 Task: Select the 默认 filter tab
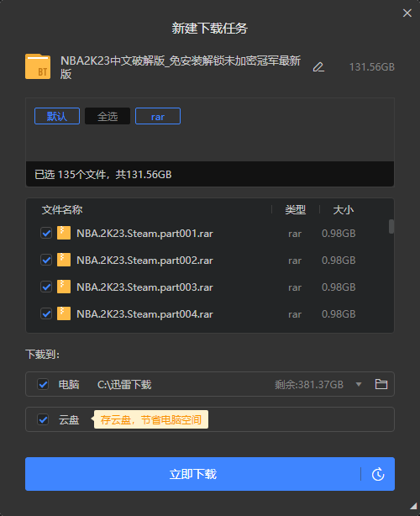tap(57, 116)
